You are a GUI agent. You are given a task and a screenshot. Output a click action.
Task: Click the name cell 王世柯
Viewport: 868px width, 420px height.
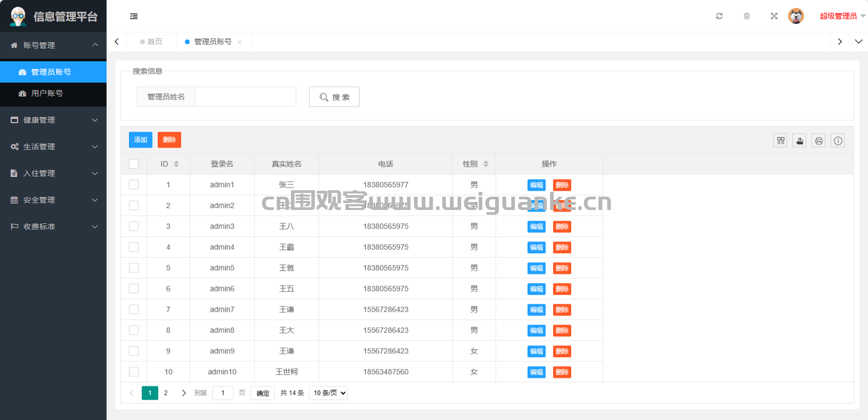click(x=287, y=372)
